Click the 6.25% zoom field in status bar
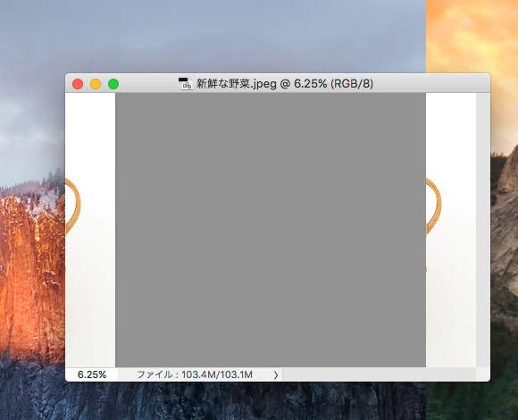The image size is (518, 420). [91, 374]
